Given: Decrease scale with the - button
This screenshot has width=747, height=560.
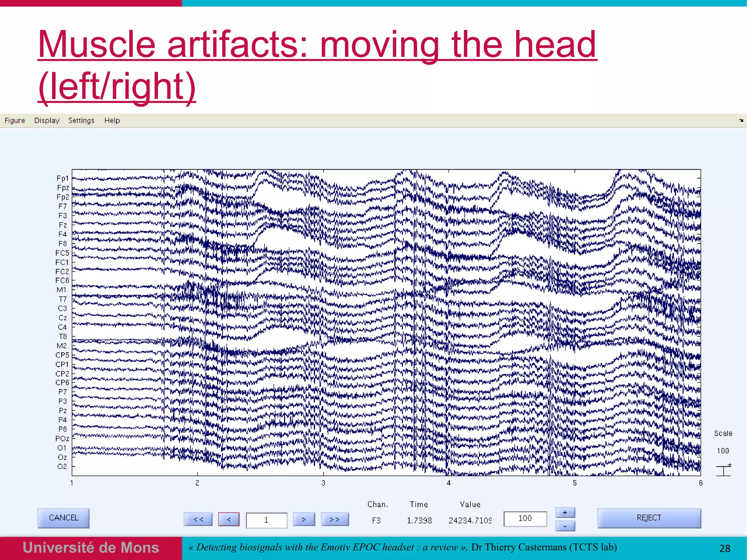Looking at the screenshot, I should click(565, 526).
